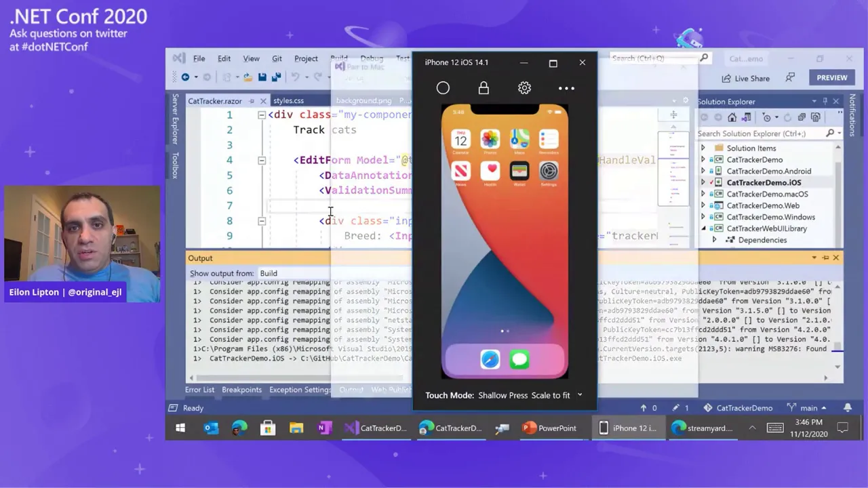The width and height of the screenshot is (868, 488).
Task: Click the feedback icon next to Live Share
Action: click(790, 78)
